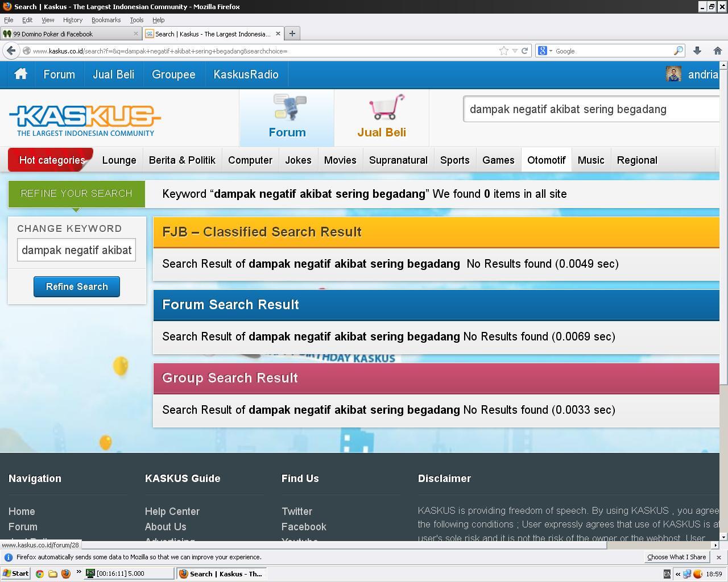Open the File menu
Viewport: 728px width, 582px height.
[9, 20]
